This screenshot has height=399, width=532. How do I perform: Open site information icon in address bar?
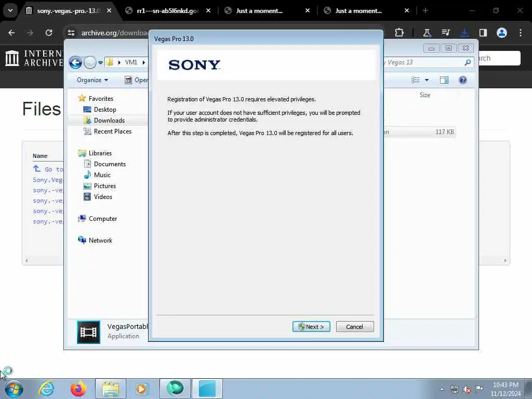[71, 33]
